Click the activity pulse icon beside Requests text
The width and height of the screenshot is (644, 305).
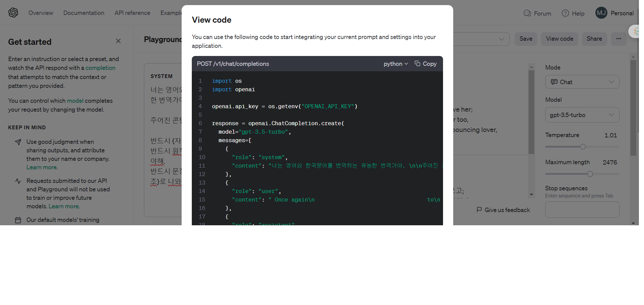coord(18,181)
